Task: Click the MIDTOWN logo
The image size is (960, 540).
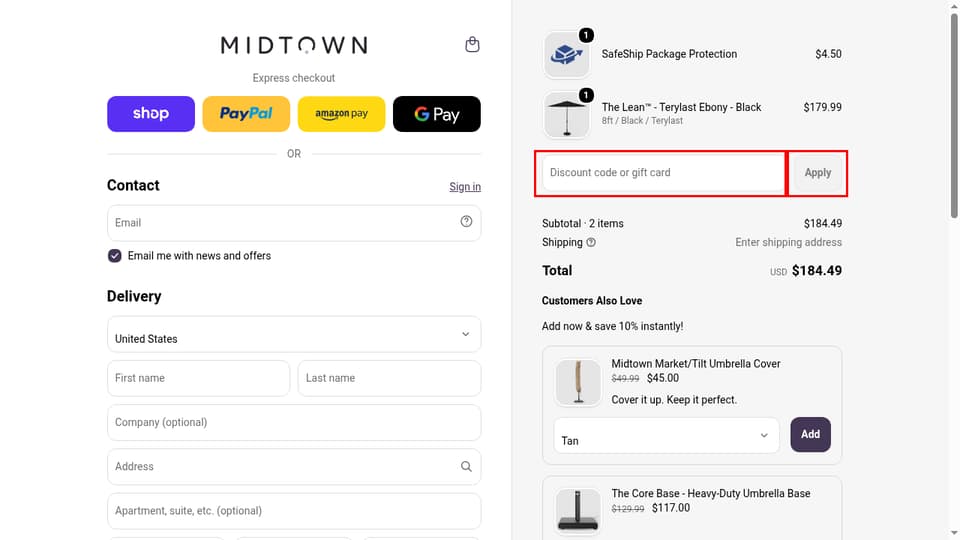Action: (294, 45)
